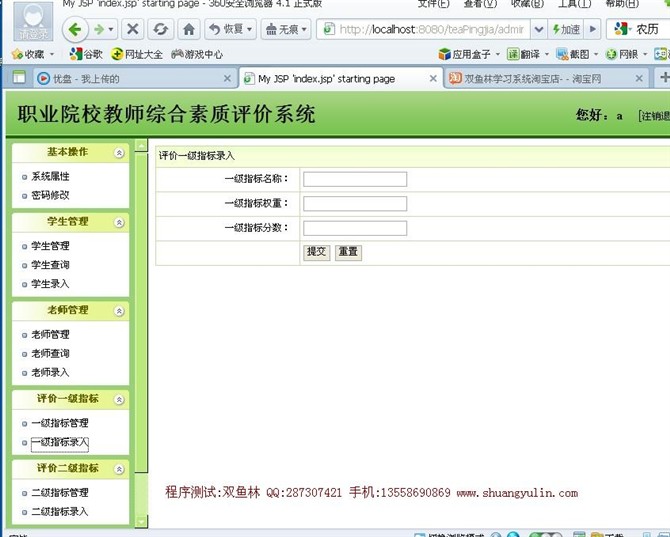Click the 重置 reset button
670x537 pixels.
[348, 252]
